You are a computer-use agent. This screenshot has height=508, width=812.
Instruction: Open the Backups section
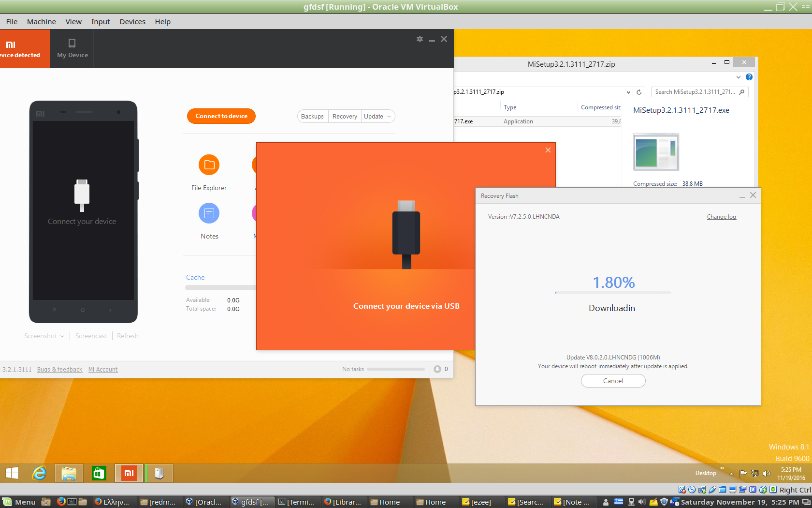coord(312,117)
